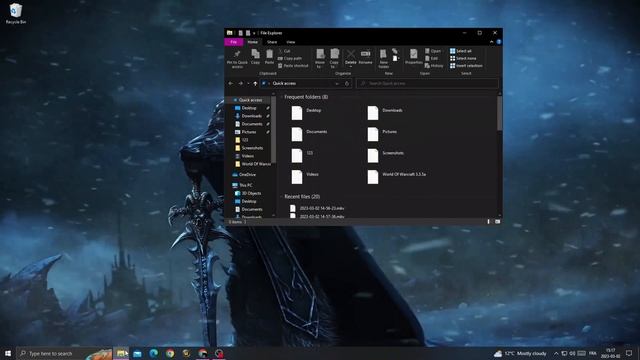Select the Downloads folder in Frequent folders

point(385,113)
